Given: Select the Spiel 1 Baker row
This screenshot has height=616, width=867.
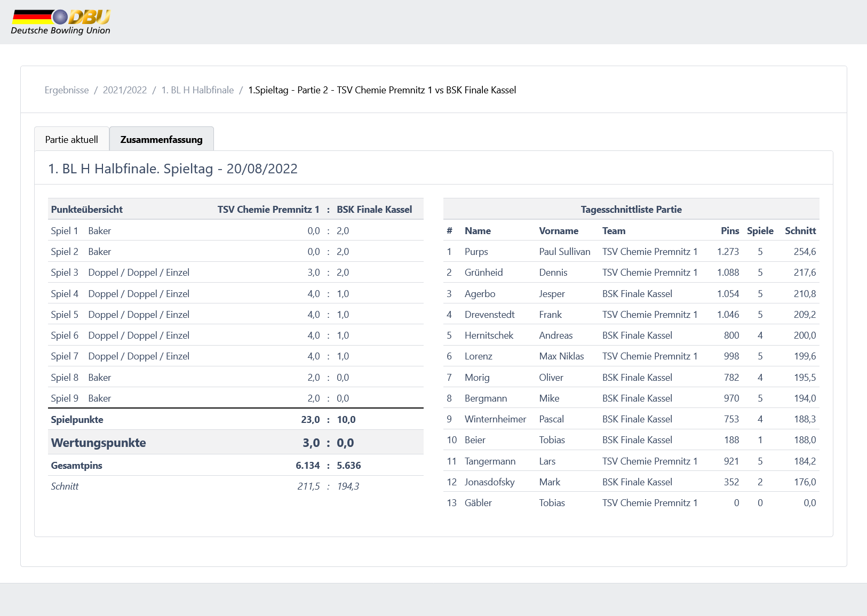Looking at the screenshot, I should click(236, 230).
